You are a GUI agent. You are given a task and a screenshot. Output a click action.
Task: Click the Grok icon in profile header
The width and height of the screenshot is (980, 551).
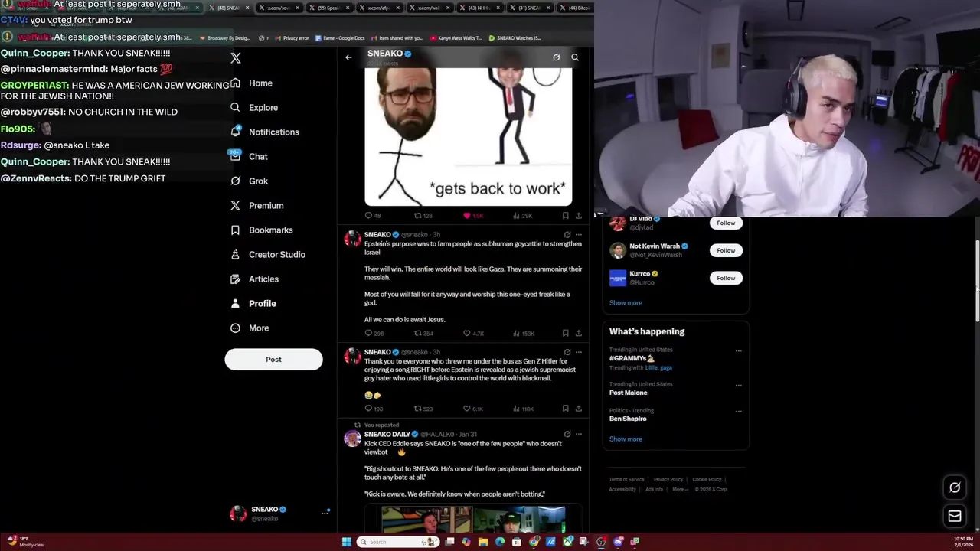(557, 57)
